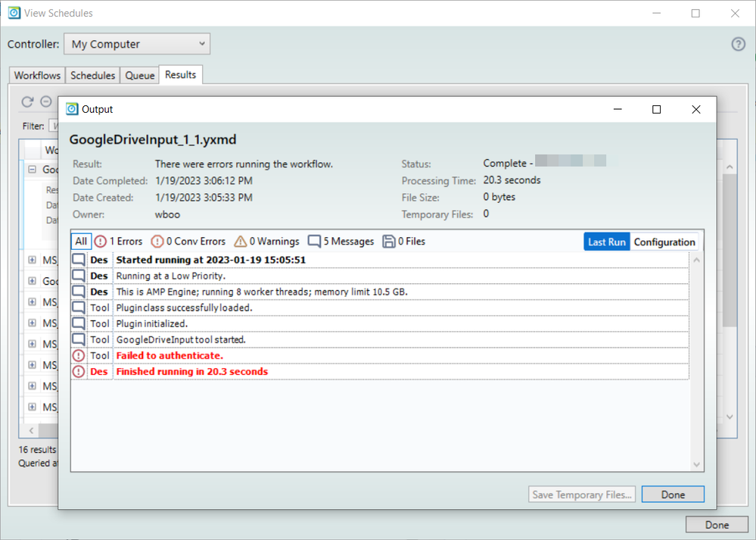Minimize the Output dialog
756x540 pixels.
(x=618, y=110)
